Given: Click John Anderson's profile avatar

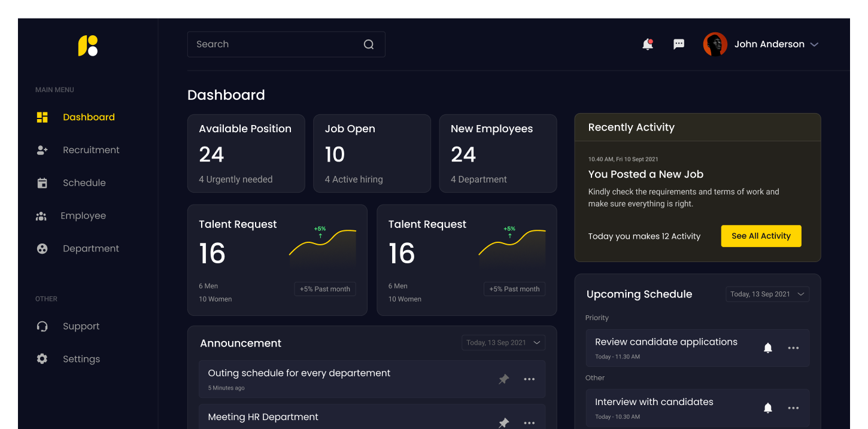Looking at the screenshot, I should (715, 44).
